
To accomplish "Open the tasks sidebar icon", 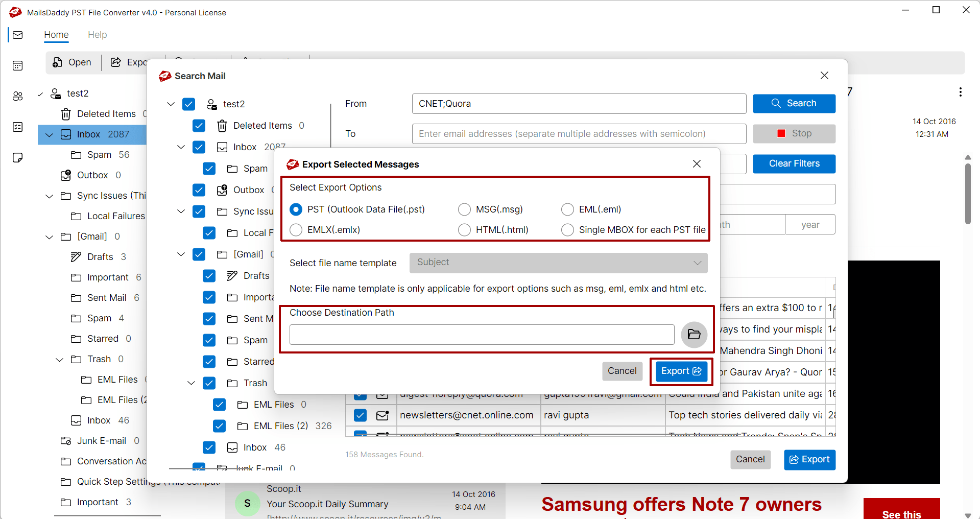I will [x=18, y=127].
